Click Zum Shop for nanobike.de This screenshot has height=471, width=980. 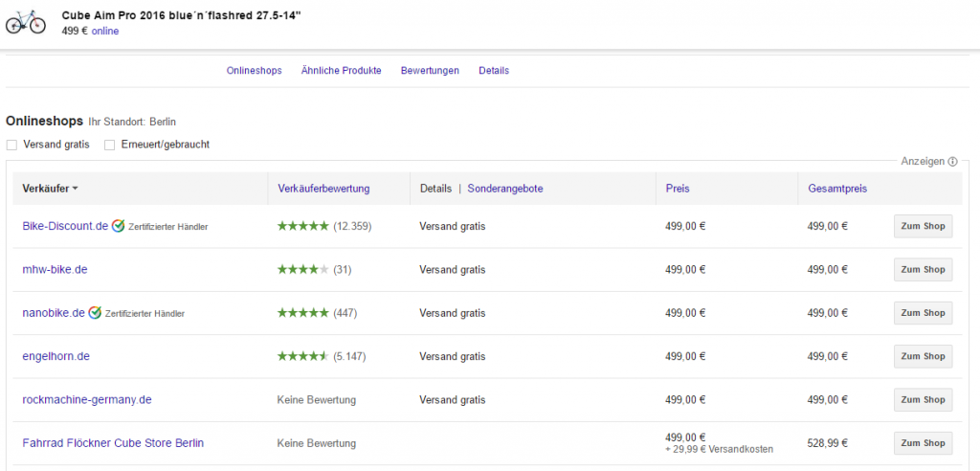pos(924,313)
